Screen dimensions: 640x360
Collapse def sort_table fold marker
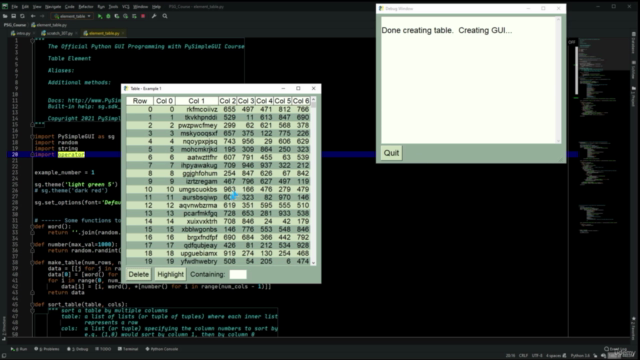(x=32, y=304)
